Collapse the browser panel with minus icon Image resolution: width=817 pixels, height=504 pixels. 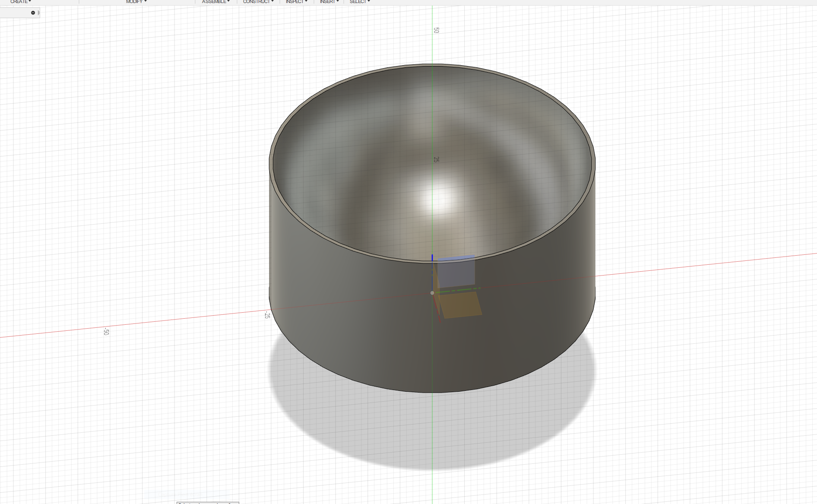33,13
